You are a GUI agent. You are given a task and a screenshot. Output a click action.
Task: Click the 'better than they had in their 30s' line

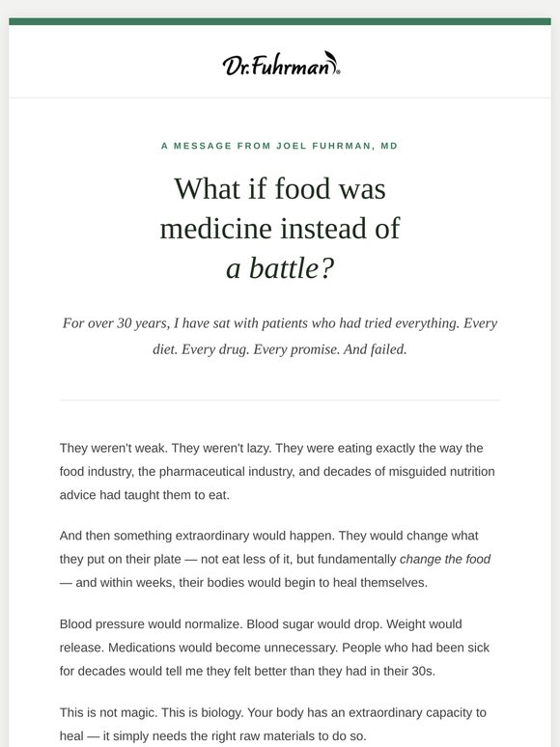click(x=247, y=672)
